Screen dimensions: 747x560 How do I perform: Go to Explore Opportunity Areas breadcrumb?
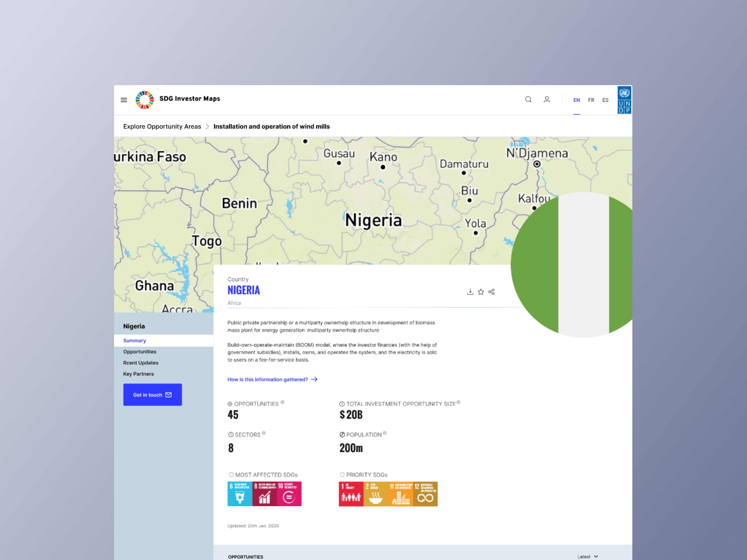point(162,127)
